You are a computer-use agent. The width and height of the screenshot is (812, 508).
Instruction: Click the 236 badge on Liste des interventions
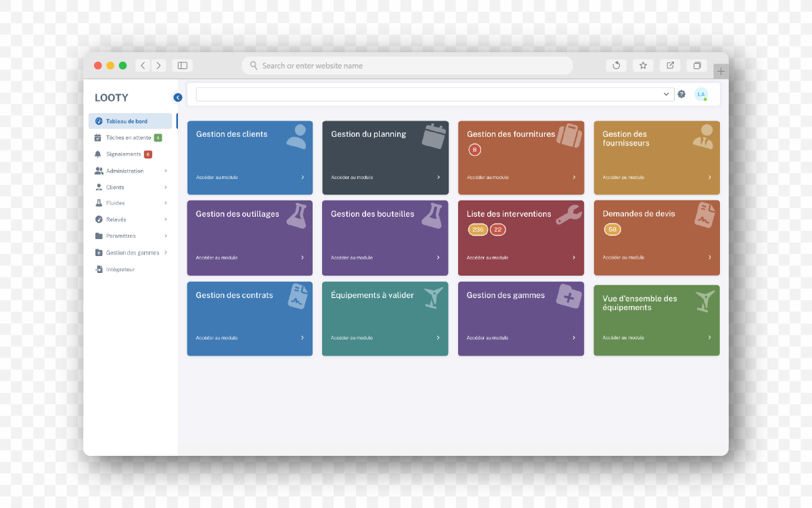click(478, 230)
